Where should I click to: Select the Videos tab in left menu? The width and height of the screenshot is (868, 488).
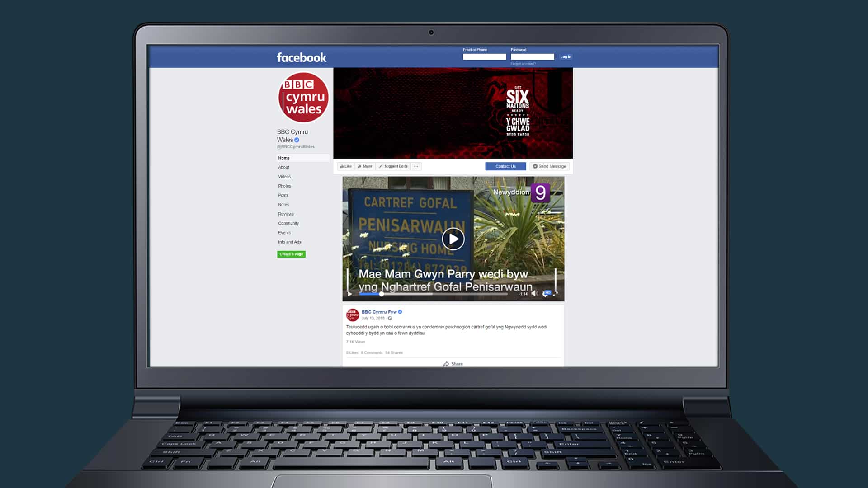pos(284,176)
